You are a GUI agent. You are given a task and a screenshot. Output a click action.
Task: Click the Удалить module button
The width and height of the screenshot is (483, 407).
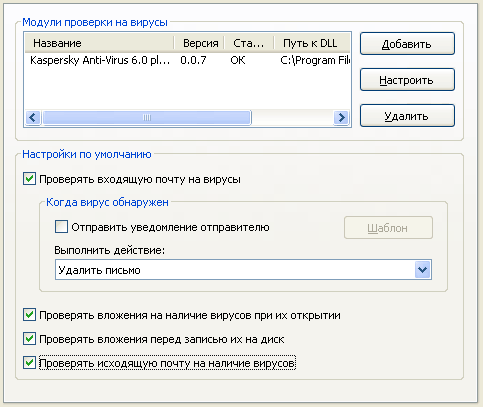(407, 116)
